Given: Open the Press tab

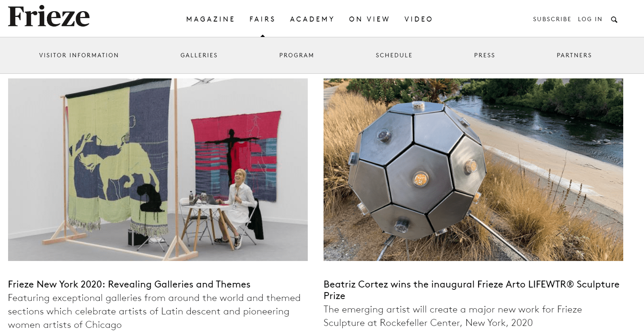Looking at the screenshot, I should pos(484,55).
